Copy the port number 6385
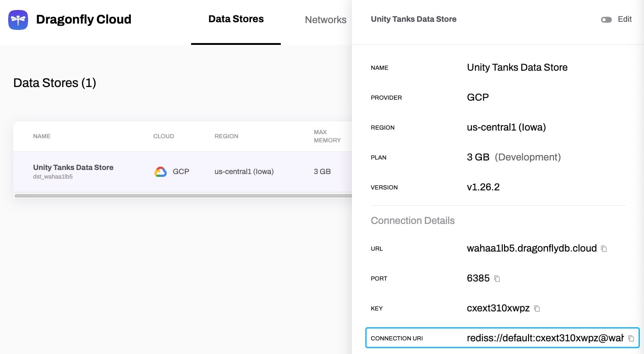 click(497, 279)
